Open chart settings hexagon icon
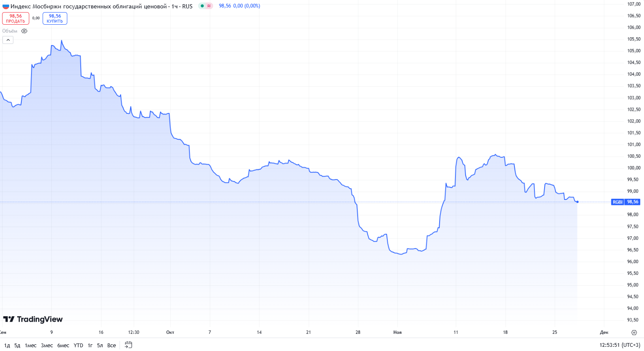Image resolution: width=644 pixels, height=351 pixels. [634, 333]
